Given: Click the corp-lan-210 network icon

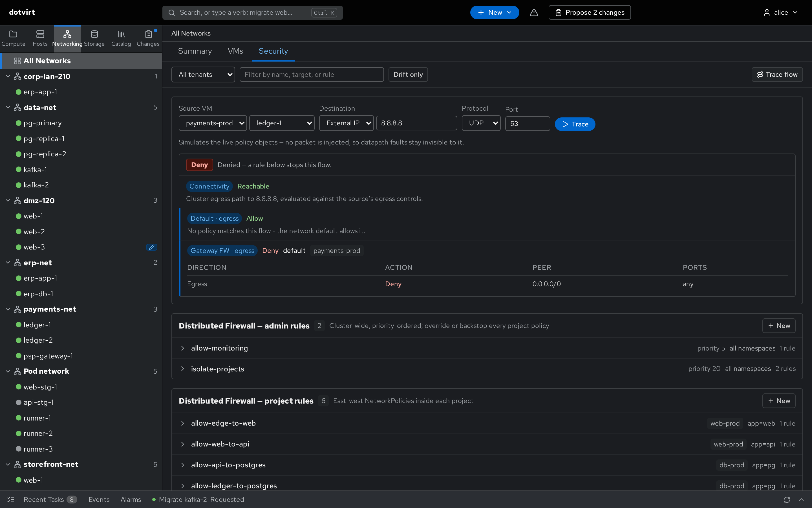Looking at the screenshot, I should pos(17,76).
